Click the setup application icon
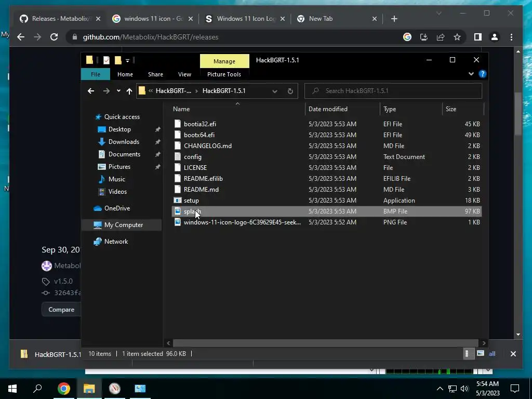Image resolution: width=532 pixels, height=399 pixels. pyautogui.click(x=178, y=201)
